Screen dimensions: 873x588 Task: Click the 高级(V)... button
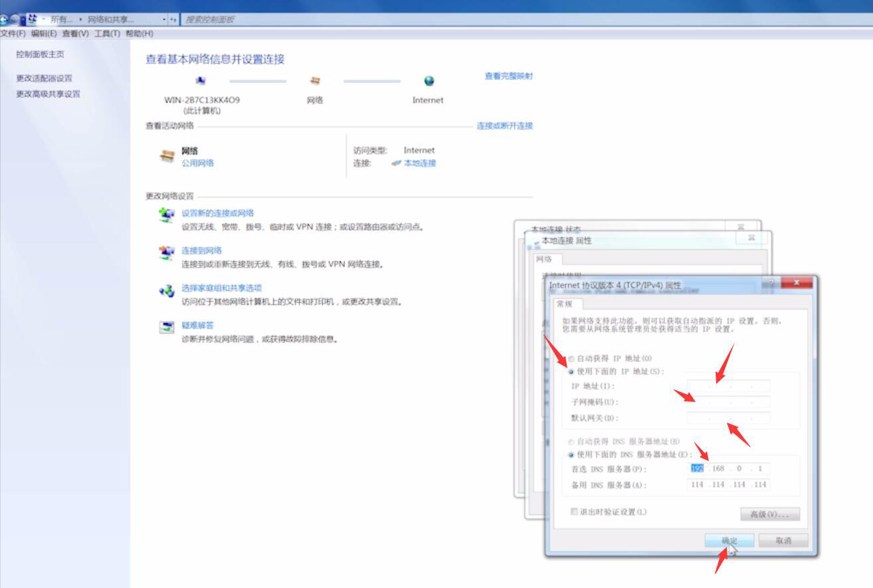770,515
